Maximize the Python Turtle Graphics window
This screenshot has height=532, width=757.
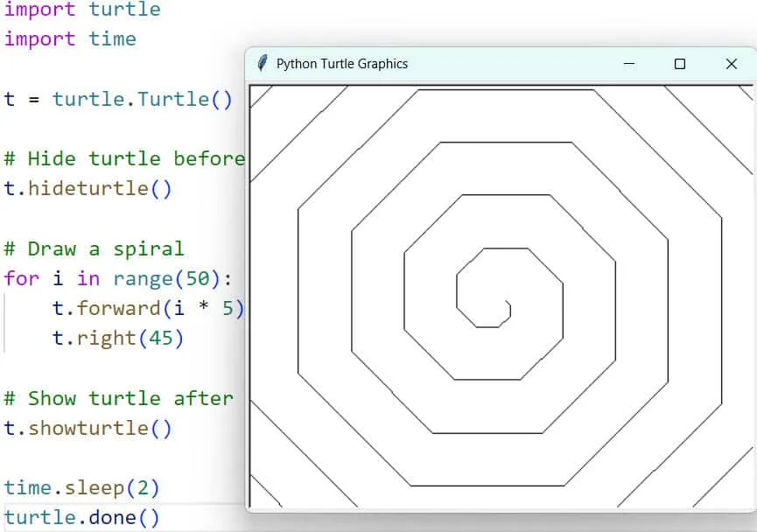680,64
